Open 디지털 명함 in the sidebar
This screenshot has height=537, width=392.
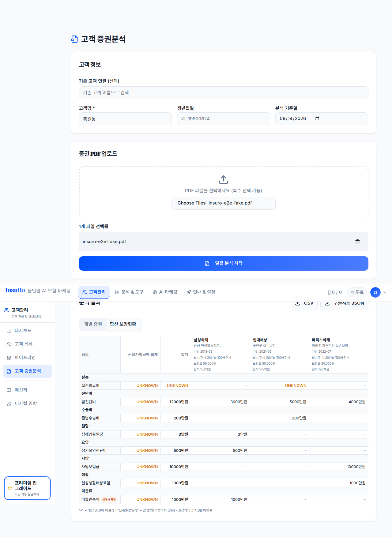point(28,404)
